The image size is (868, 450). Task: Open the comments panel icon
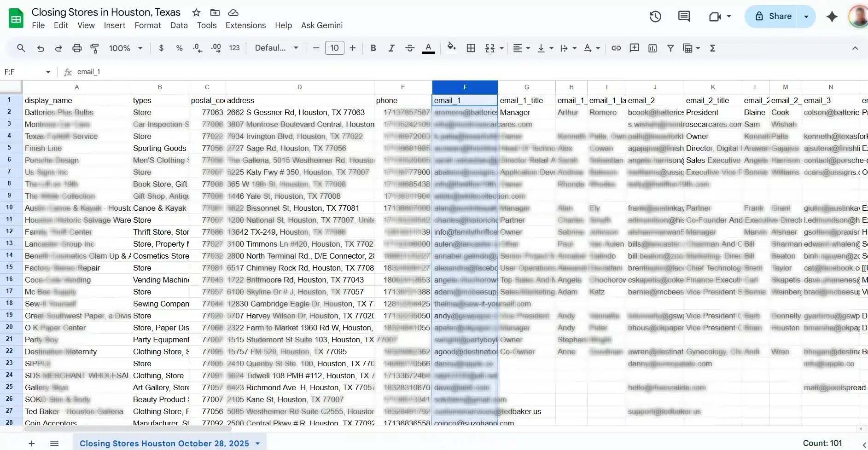click(684, 17)
